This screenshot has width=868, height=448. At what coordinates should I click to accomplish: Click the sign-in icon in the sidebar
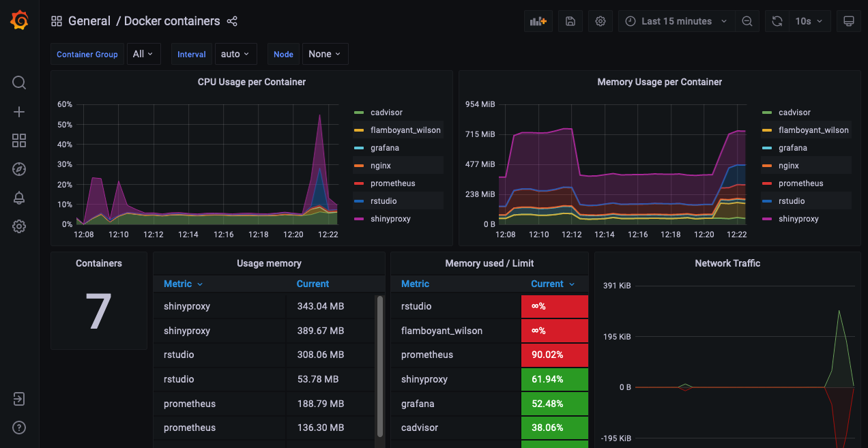point(19,399)
